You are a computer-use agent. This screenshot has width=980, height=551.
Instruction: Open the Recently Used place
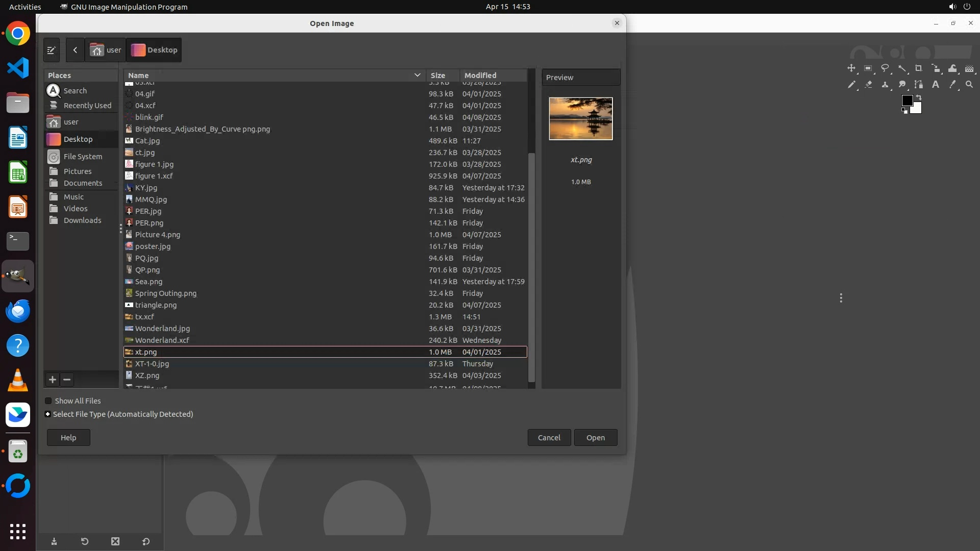pos(87,106)
